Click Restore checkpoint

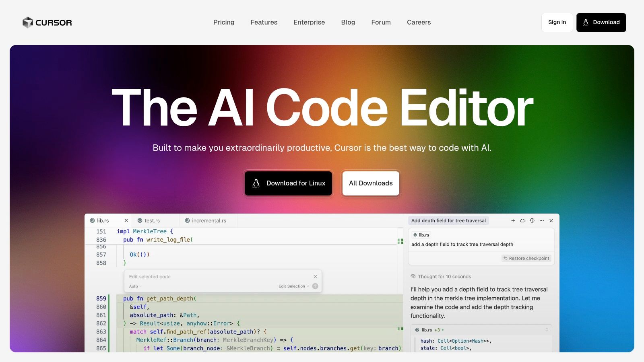pos(526,258)
